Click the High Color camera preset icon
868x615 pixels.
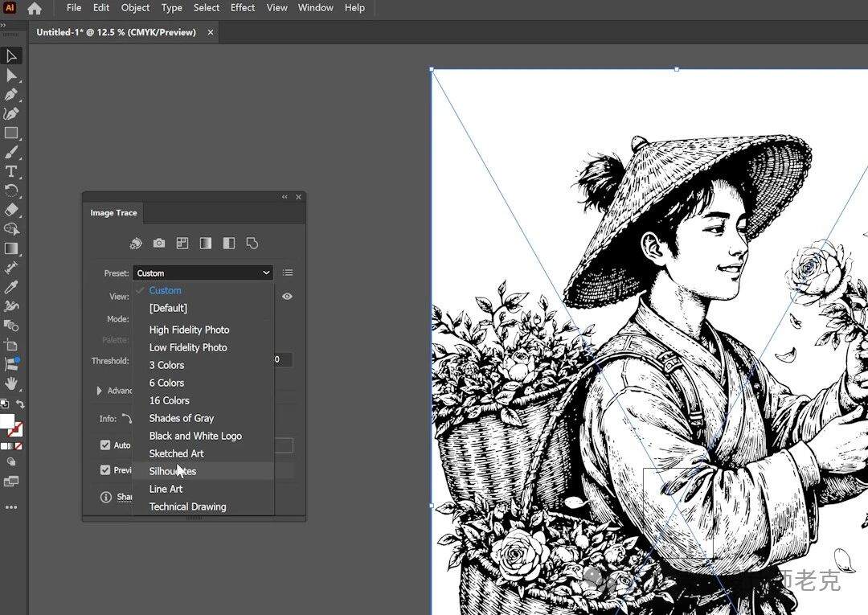(x=159, y=243)
